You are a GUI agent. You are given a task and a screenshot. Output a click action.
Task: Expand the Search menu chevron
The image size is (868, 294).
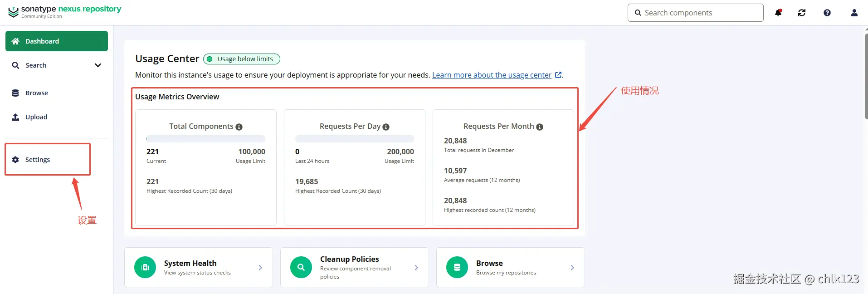pos(98,65)
